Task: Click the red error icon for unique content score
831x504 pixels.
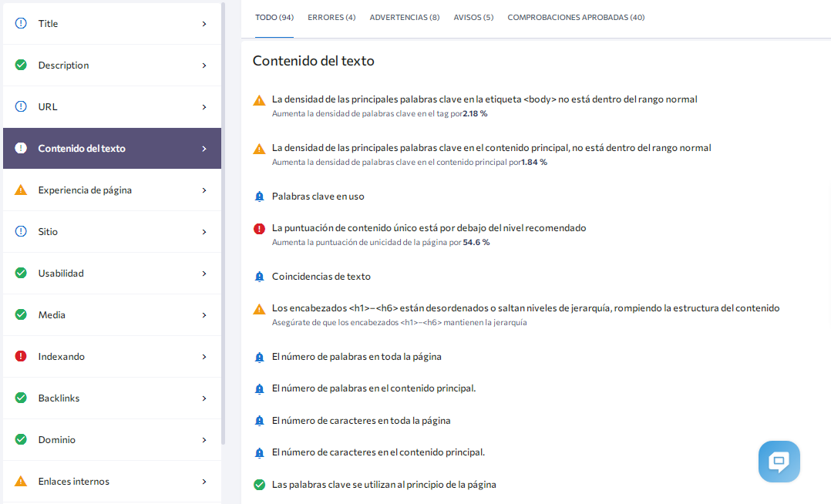Action: pyautogui.click(x=259, y=229)
